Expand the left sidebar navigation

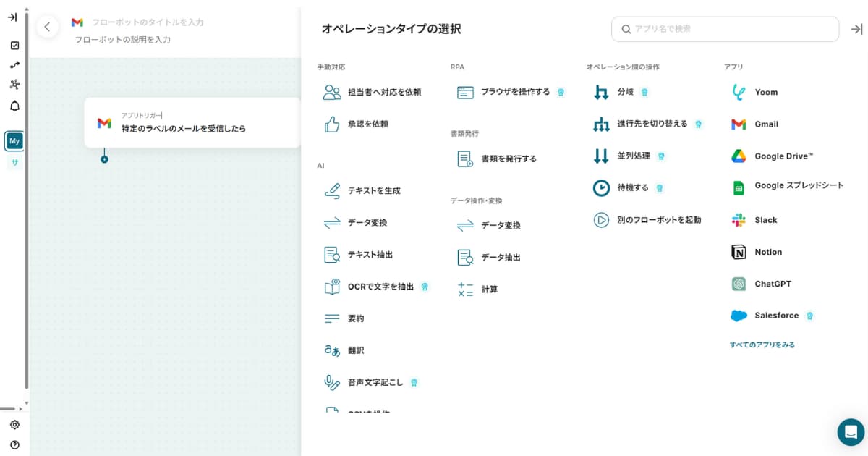pyautogui.click(x=12, y=17)
